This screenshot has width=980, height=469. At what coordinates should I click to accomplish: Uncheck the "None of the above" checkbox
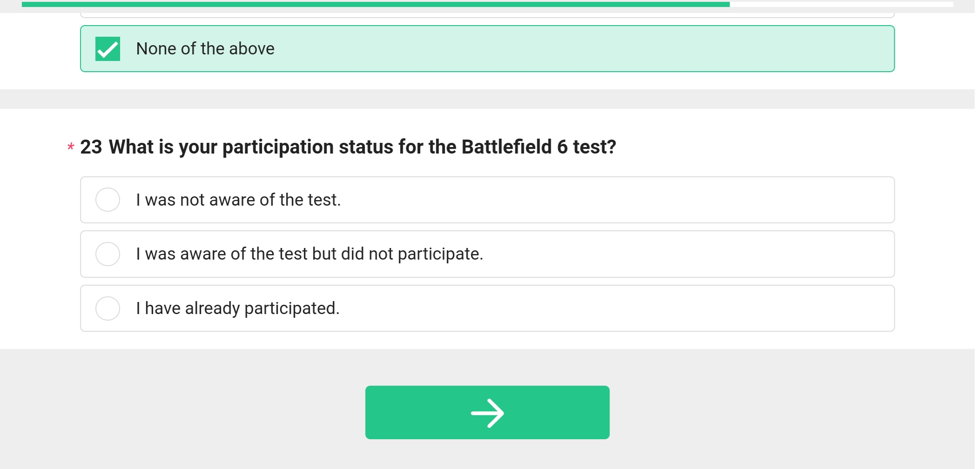click(107, 49)
